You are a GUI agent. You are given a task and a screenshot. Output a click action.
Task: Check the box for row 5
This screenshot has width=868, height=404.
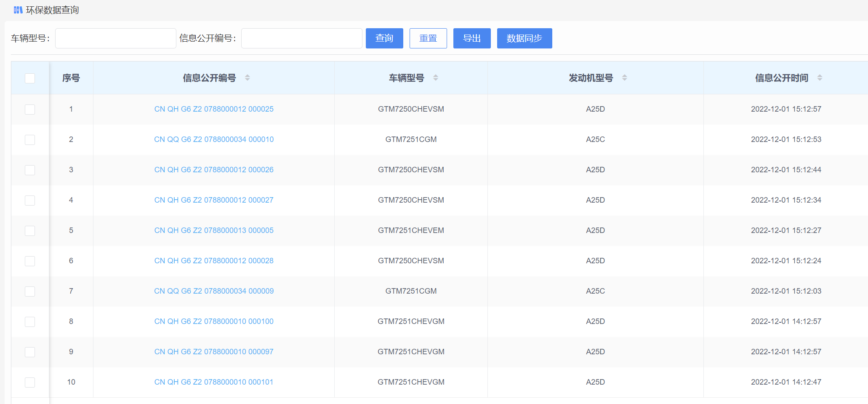pos(30,231)
